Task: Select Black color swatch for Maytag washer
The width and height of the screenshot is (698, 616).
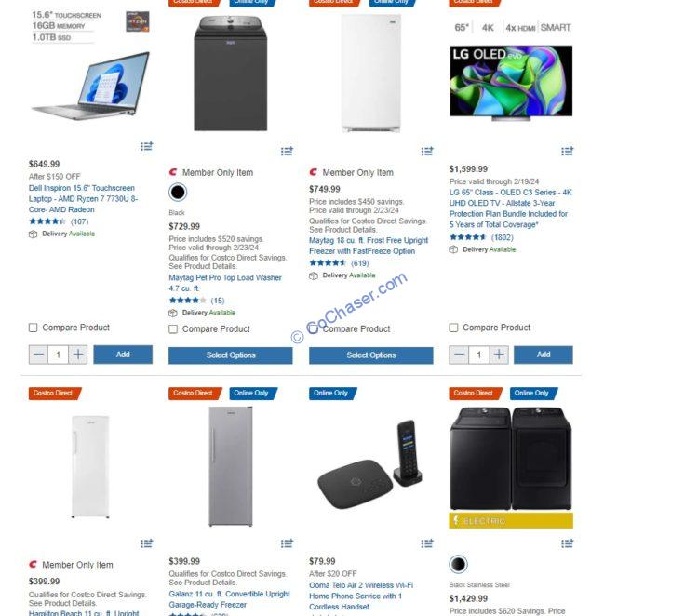Action: 178,193
